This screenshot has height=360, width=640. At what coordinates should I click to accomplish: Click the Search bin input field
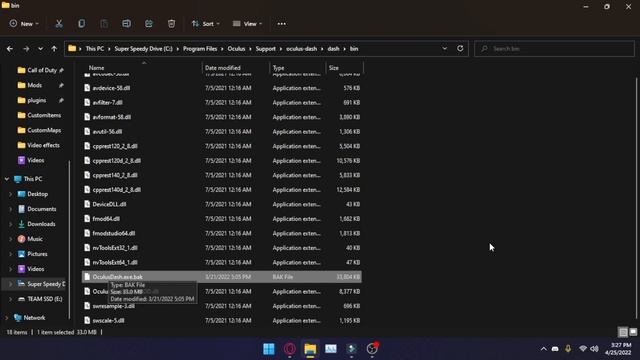click(x=554, y=49)
